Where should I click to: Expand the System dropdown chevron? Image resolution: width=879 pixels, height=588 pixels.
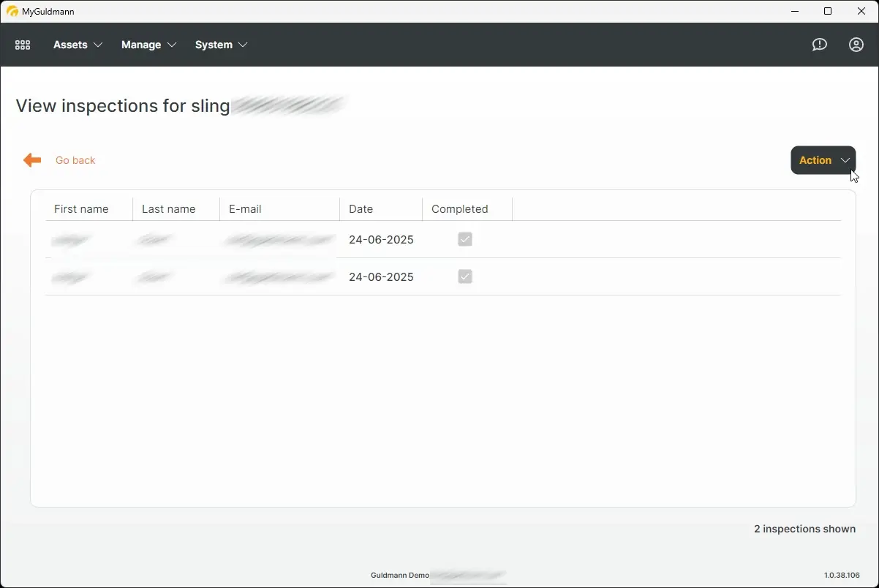(x=242, y=45)
